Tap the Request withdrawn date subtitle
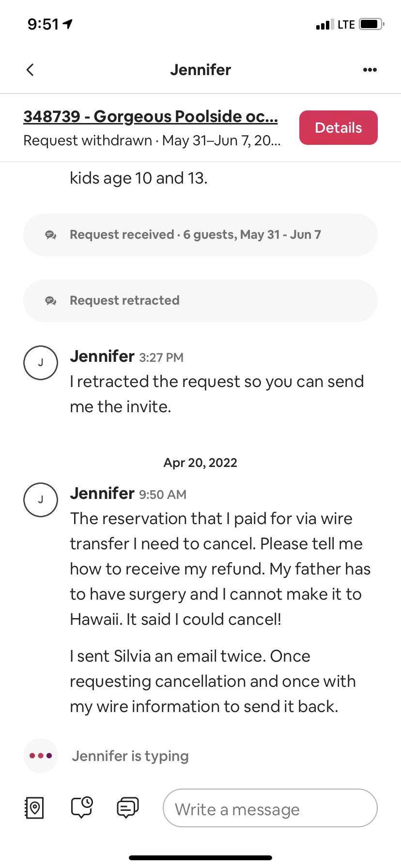This screenshot has width=401, height=868. (152, 141)
